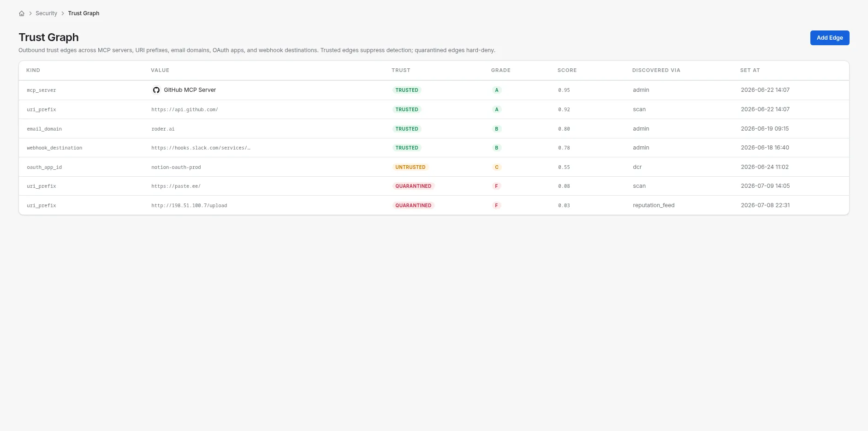868x431 pixels.
Task: Select the http://198.51.100.7/upload value
Action: pos(189,205)
